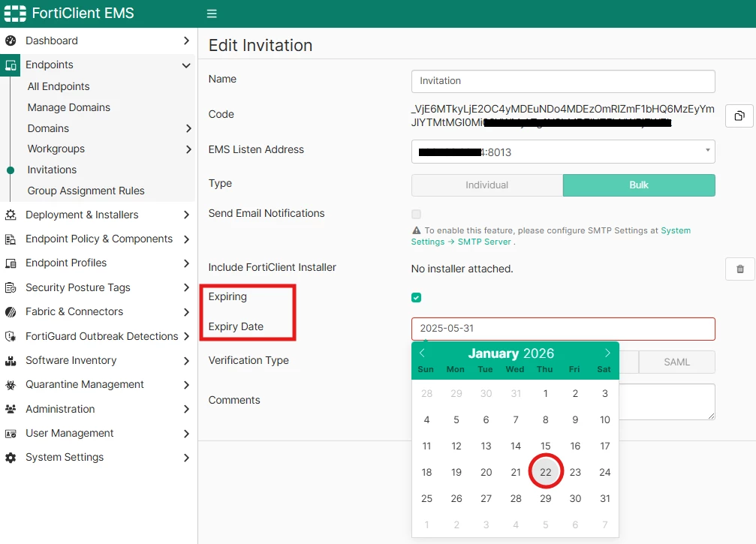The image size is (756, 544).
Task: Copy the invitation code with copy icon
Action: click(x=739, y=116)
